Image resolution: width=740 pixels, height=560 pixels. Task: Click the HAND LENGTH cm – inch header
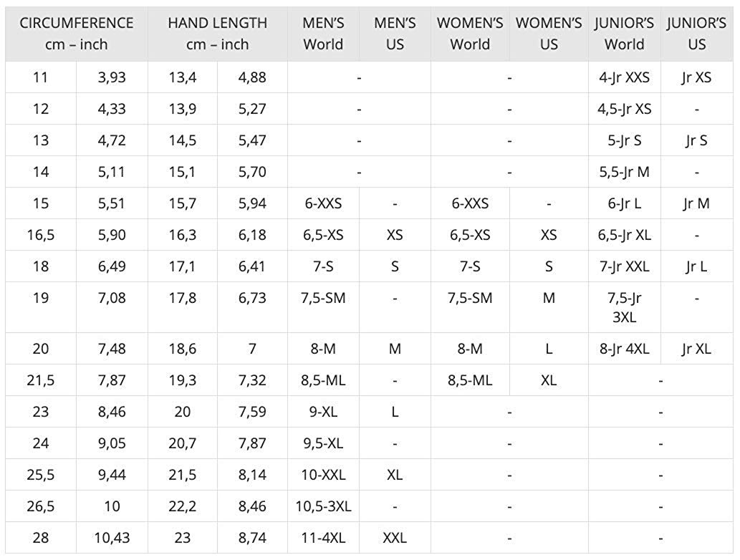[218, 34]
